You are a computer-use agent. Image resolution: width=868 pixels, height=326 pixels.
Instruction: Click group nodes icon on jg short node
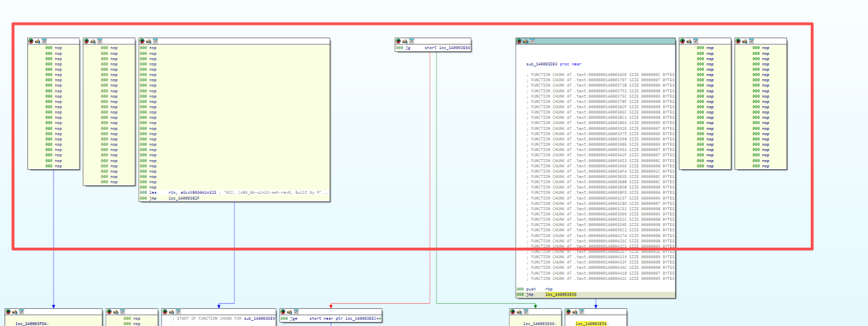411,41
